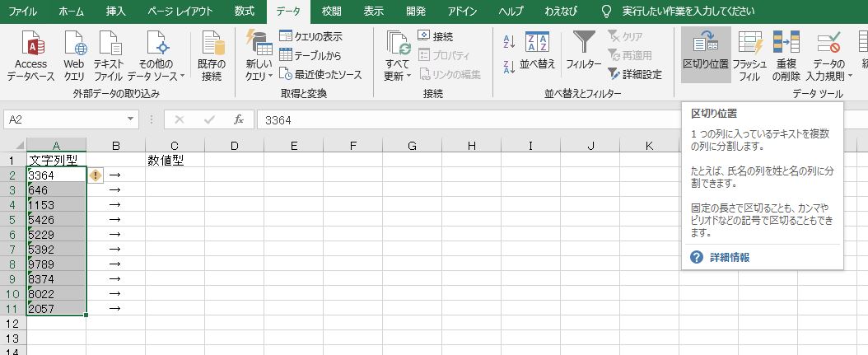The height and width of the screenshot is (355, 868).
Task: Select cell containing 9789
Action: (57, 264)
